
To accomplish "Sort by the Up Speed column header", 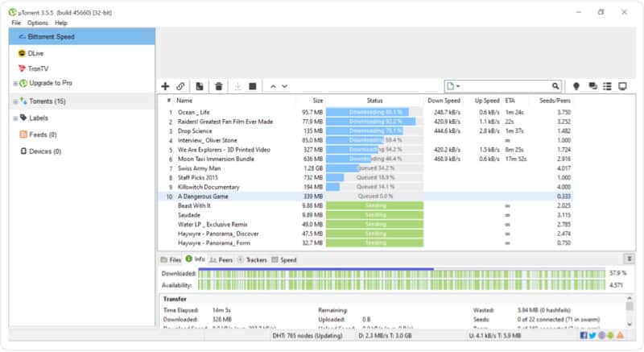I will [487, 101].
